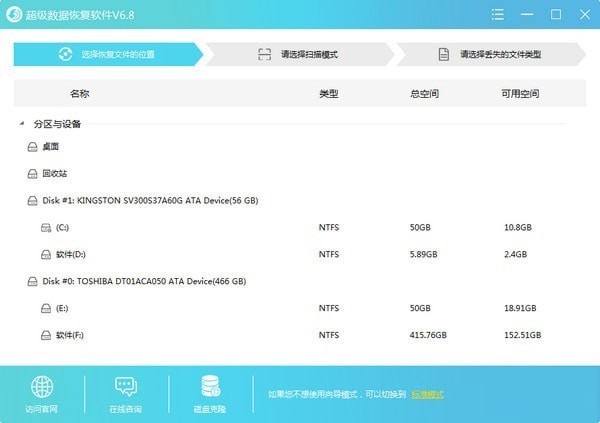Click the 标准模式 link

click(x=427, y=394)
